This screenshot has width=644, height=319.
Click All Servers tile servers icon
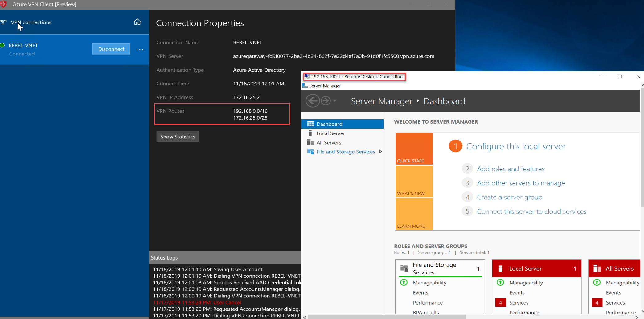tap(597, 268)
